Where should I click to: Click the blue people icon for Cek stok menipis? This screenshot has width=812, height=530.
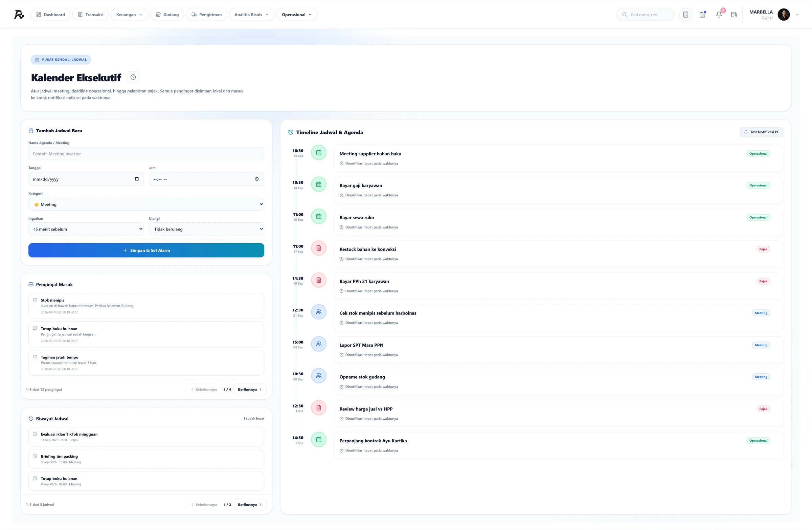(319, 312)
